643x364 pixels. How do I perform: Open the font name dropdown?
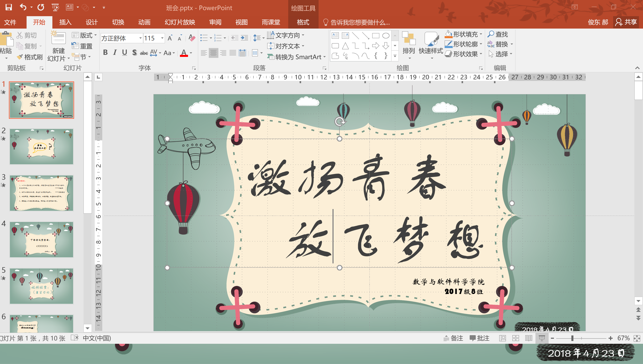[140, 38]
